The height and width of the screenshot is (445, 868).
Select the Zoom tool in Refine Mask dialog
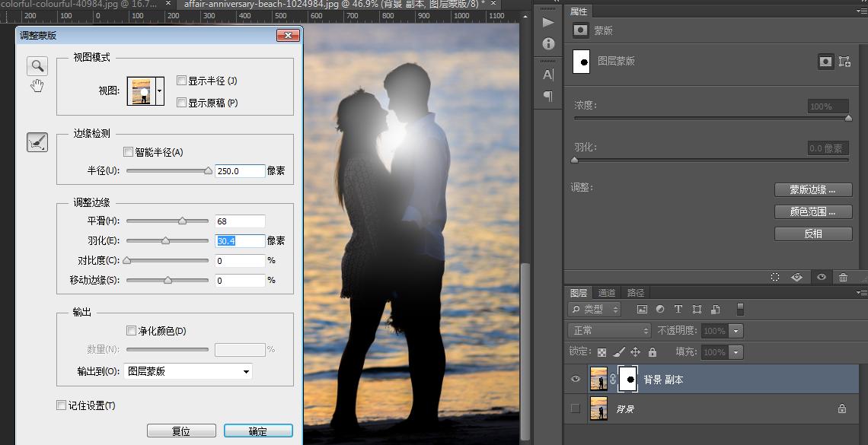[x=37, y=66]
